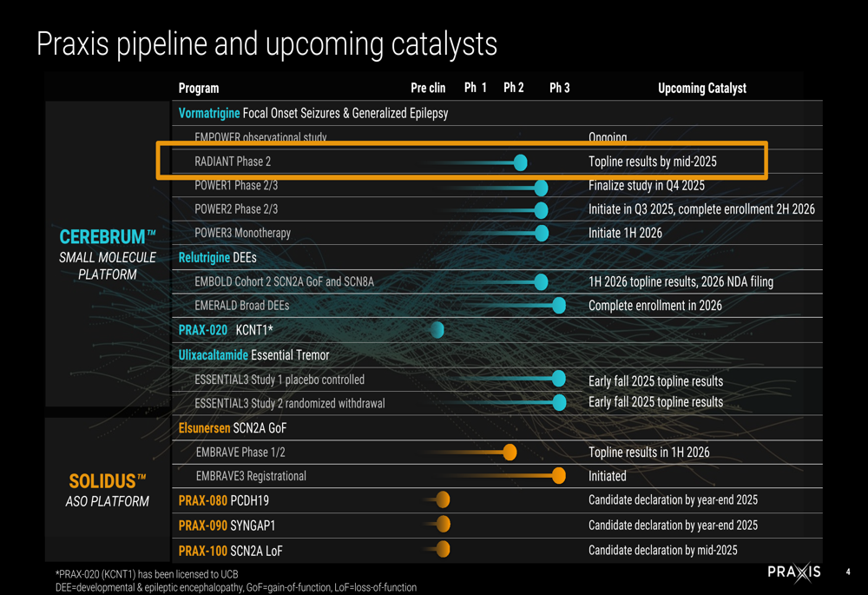This screenshot has width=868, height=595.
Task: Click the PRAX-020 preclinical stage dot
Action: (437, 330)
